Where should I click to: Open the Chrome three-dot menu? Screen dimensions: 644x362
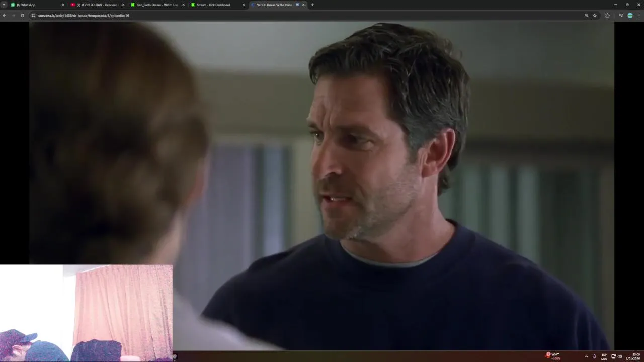point(639,16)
